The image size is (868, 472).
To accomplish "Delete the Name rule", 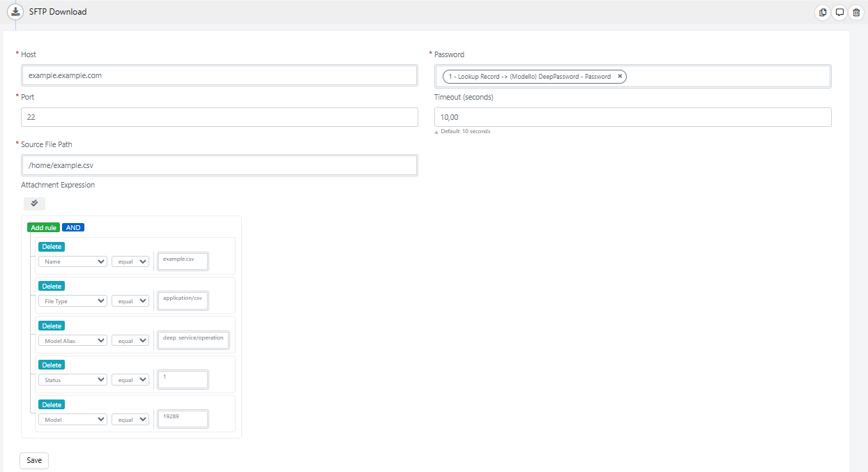I will (x=52, y=247).
